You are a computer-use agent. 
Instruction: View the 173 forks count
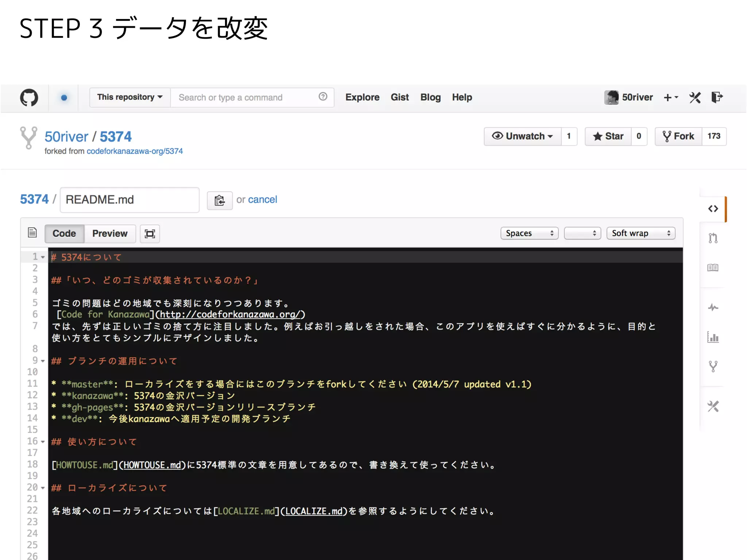[714, 136]
